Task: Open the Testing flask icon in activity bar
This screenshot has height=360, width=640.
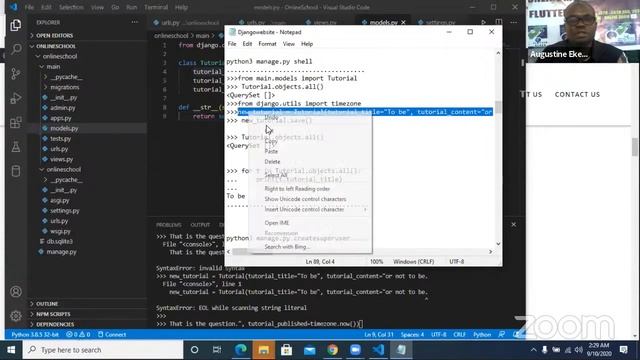Action: click(16, 147)
